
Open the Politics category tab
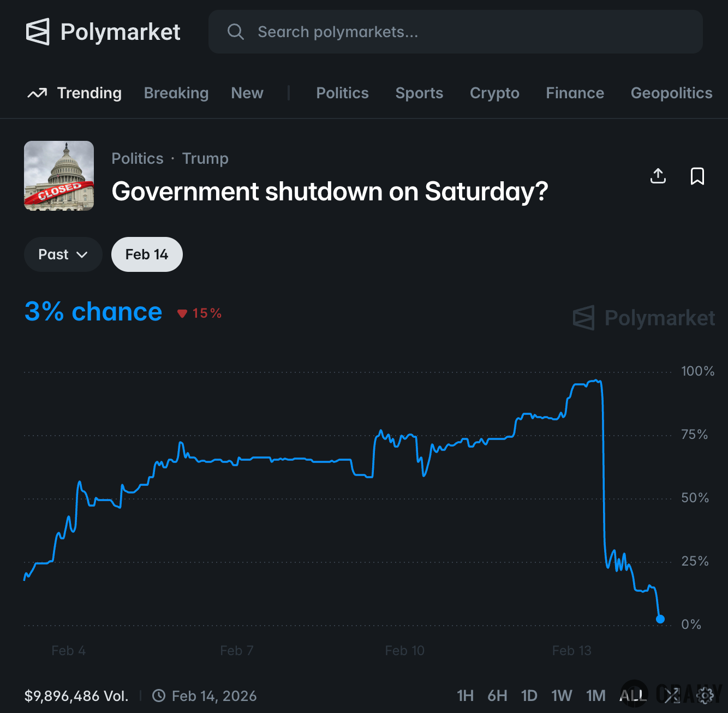pyautogui.click(x=342, y=93)
